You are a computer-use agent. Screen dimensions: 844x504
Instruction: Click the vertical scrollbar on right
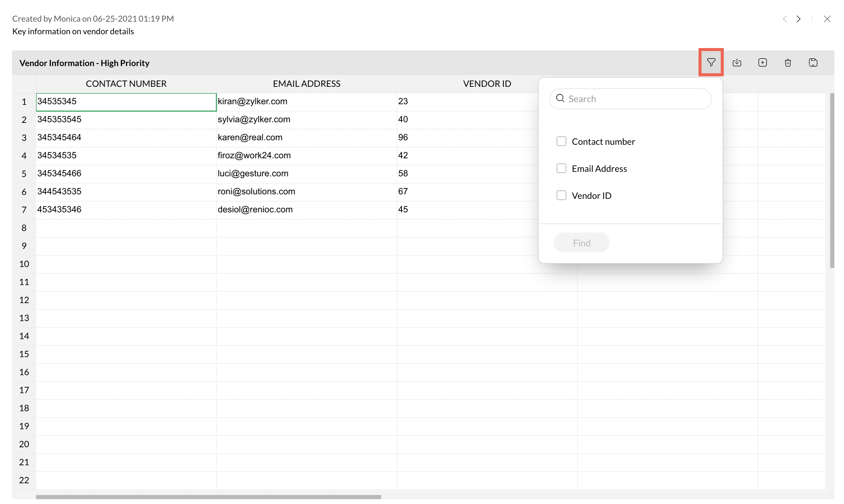832,180
